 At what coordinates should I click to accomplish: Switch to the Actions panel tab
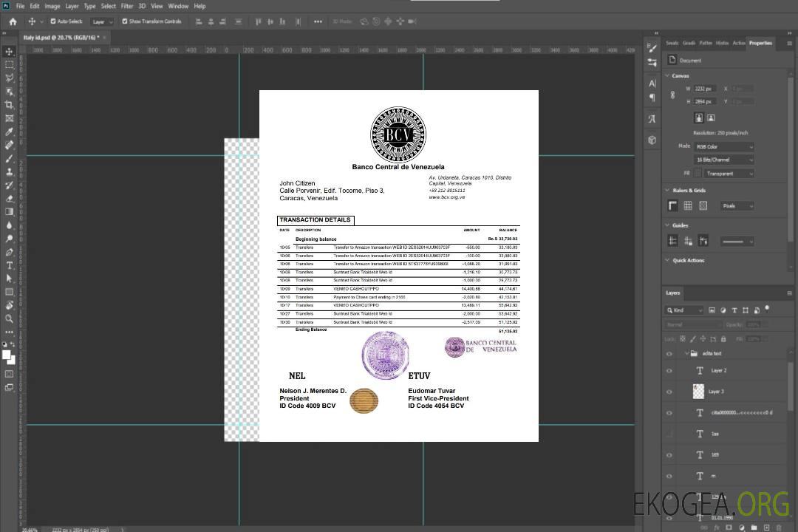click(738, 43)
